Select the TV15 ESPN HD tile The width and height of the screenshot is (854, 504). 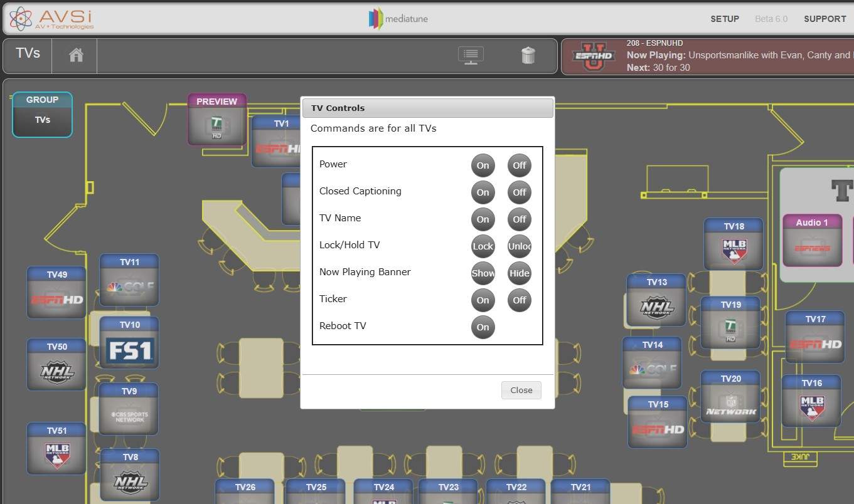coord(658,423)
